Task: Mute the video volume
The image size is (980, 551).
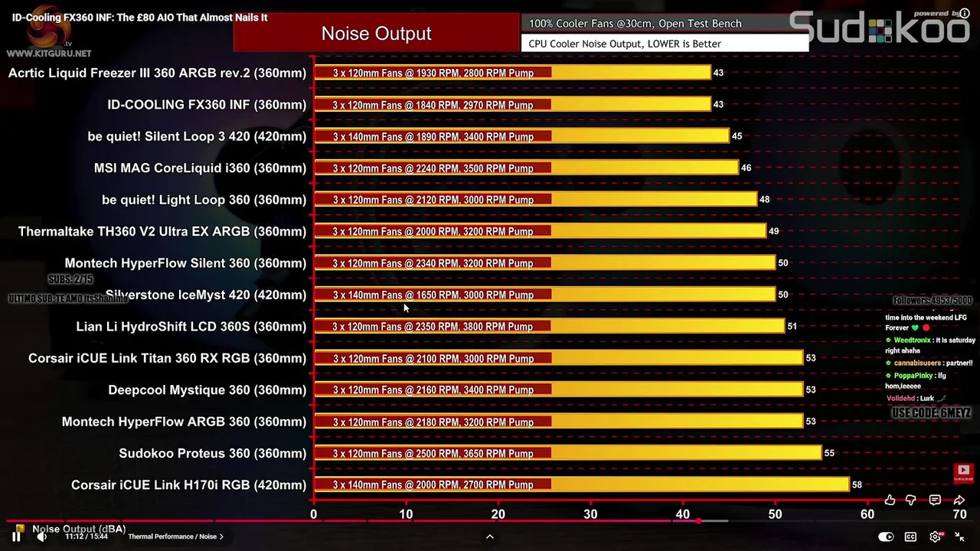Action: (x=41, y=536)
